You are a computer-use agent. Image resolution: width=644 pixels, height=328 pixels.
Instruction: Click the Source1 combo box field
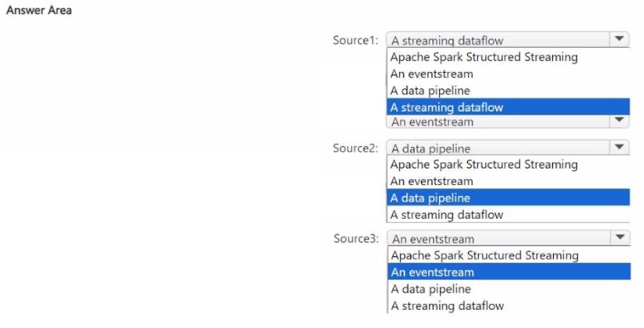click(x=508, y=40)
